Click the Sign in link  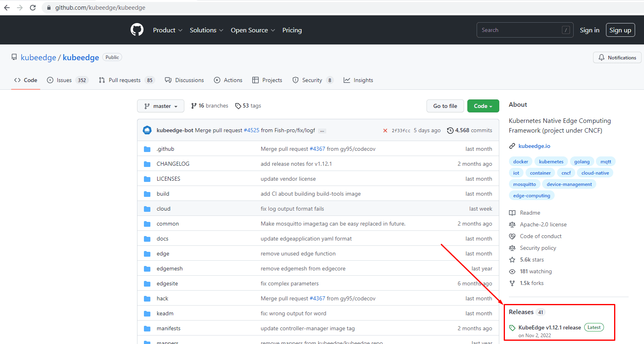coord(589,30)
